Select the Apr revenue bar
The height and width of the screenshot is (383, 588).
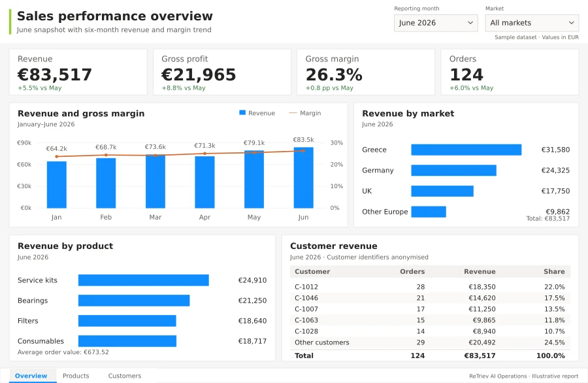point(204,182)
